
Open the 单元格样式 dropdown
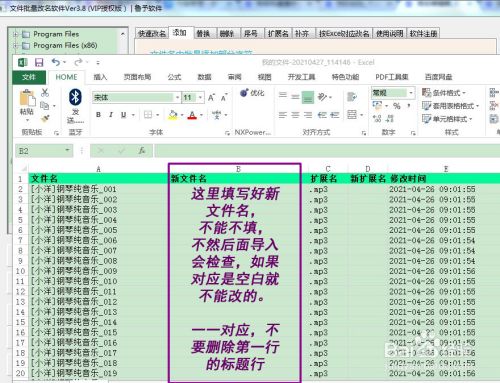tap(447, 119)
